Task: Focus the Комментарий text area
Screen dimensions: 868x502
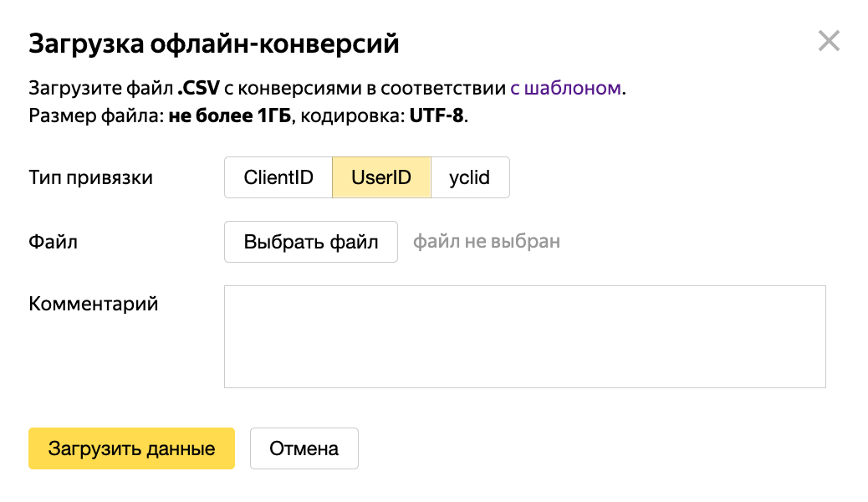Action: tap(524, 336)
